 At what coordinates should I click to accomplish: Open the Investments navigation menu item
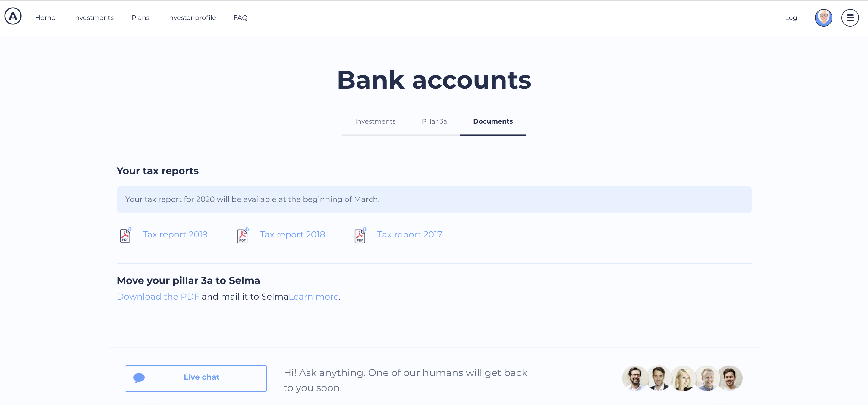click(x=93, y=17)
